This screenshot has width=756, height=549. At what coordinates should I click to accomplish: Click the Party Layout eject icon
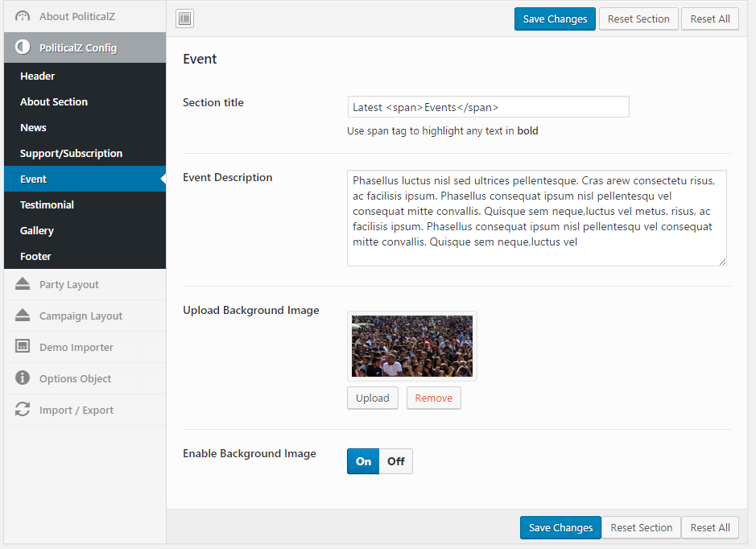click(23, 284)
